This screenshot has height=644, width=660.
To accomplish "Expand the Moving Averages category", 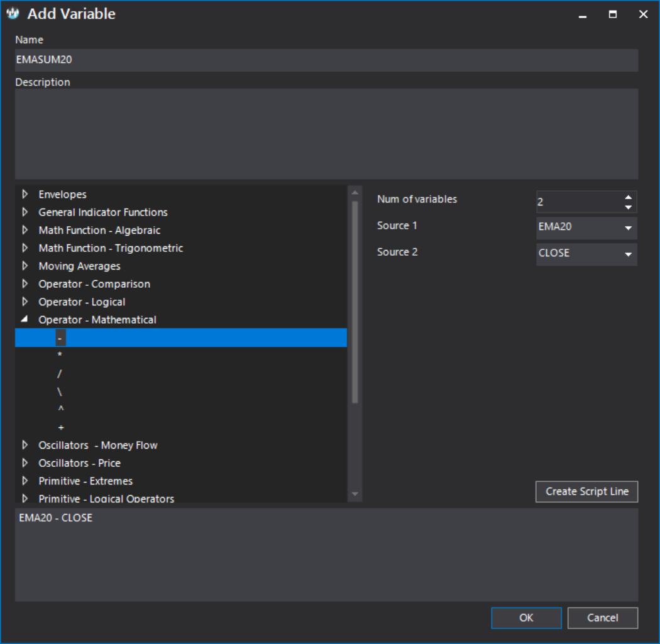I will click(25, 266).
